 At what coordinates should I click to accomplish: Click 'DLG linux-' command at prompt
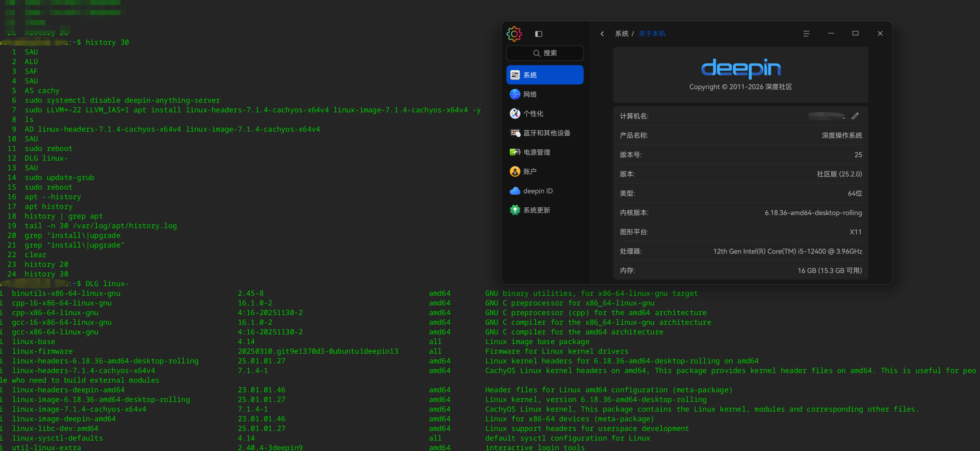[x=107, y=284]
